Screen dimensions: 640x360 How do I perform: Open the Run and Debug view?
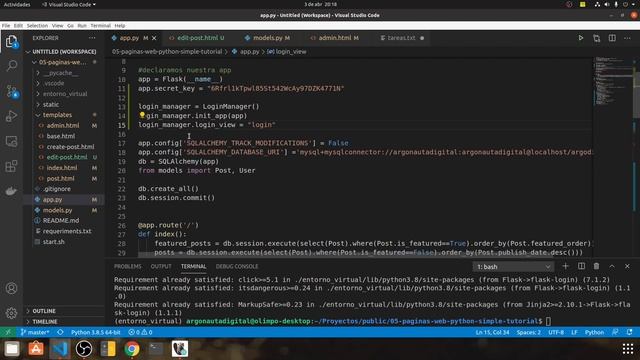tap(11, 116)
